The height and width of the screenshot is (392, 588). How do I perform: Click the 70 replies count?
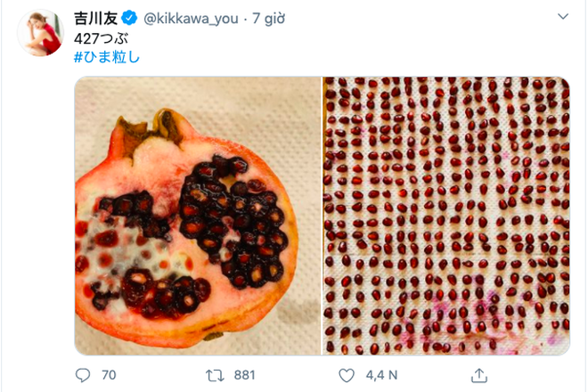(x=109, y=375)
